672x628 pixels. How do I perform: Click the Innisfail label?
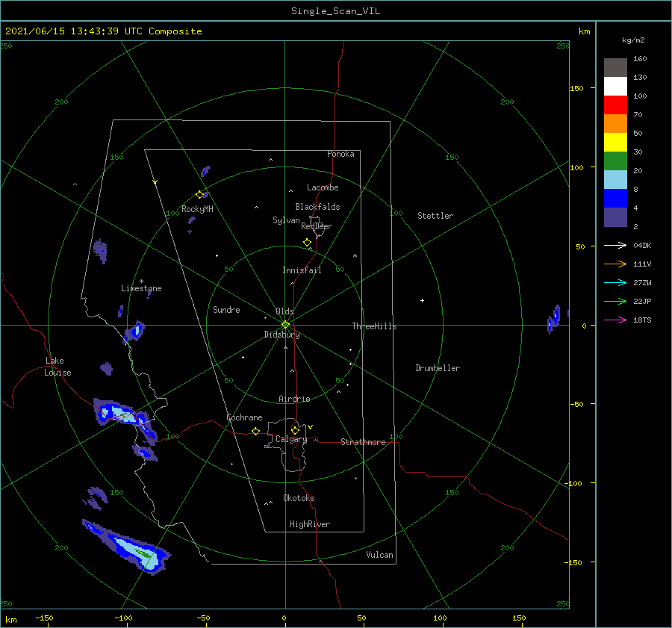click(x=302, y=270)
